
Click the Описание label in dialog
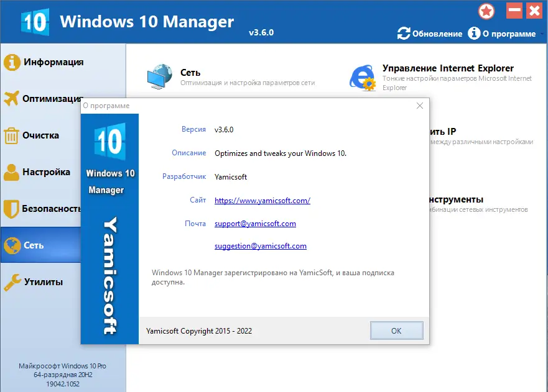188,153
